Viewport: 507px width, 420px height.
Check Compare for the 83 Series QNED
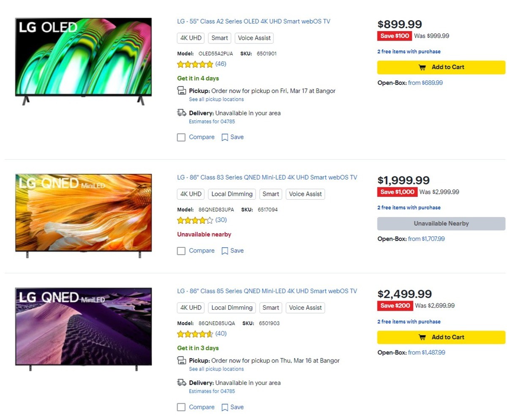181,250
